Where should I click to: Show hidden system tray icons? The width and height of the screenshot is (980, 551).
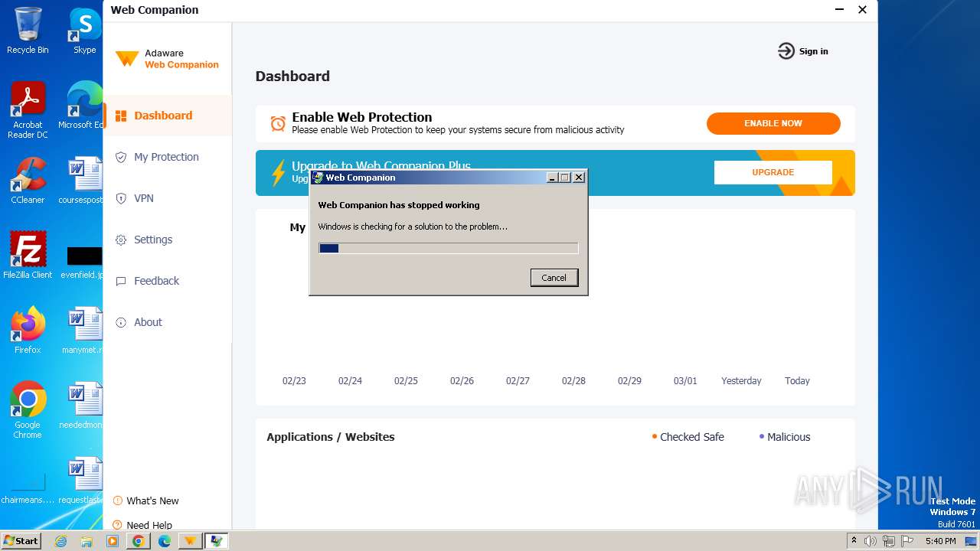pyautogui.click(x=854, y=541)
